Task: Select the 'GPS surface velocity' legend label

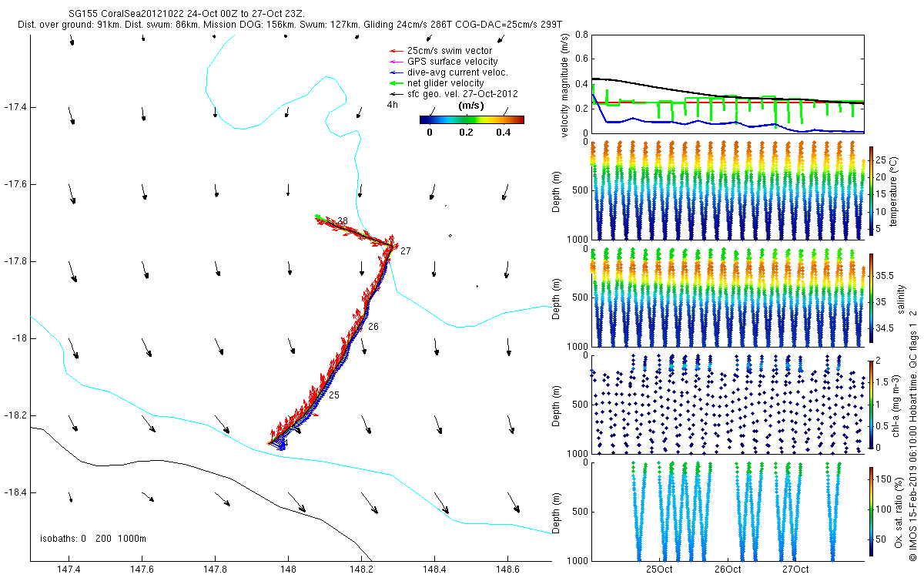Action: [x=452, y=62]
